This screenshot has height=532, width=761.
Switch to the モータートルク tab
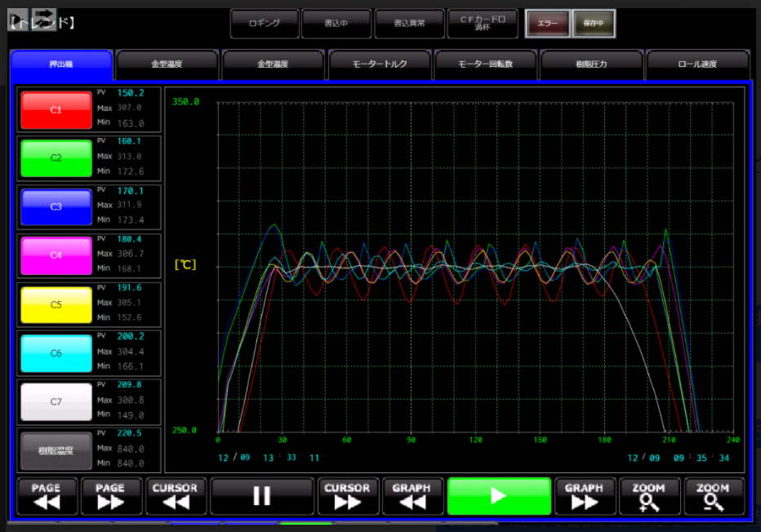(x=380, y=64)
